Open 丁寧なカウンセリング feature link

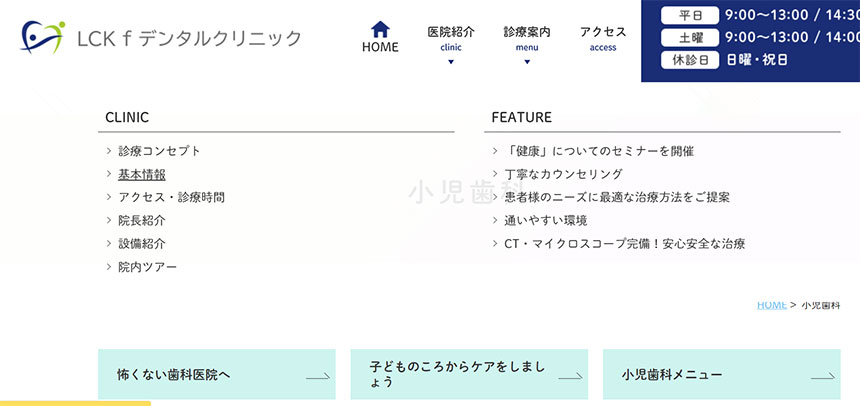click(564, 174)
